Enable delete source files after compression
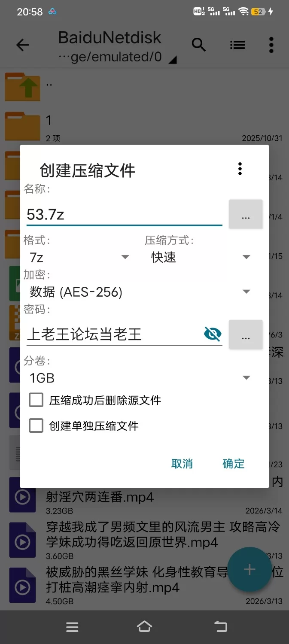The width and height of the screenshot is (289, 644). [36, 400]
